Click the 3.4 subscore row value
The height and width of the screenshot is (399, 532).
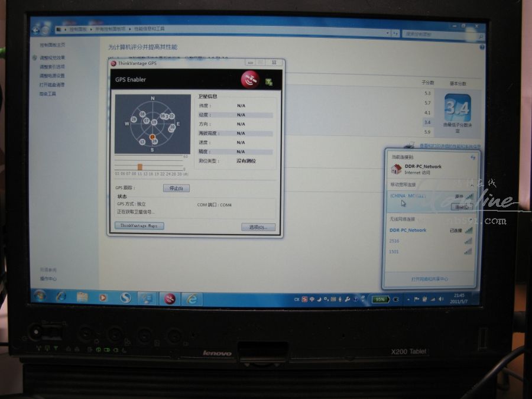pyautogui.click(x=427, y=122)
